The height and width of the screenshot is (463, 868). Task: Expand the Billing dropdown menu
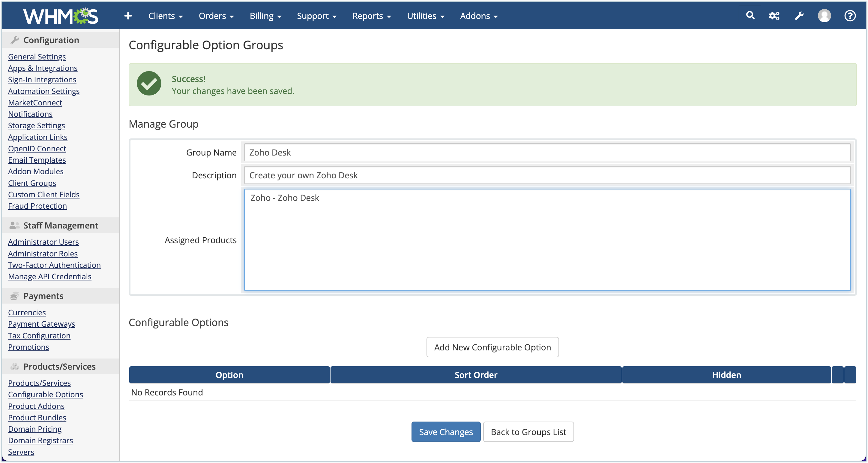pos(265,16)
